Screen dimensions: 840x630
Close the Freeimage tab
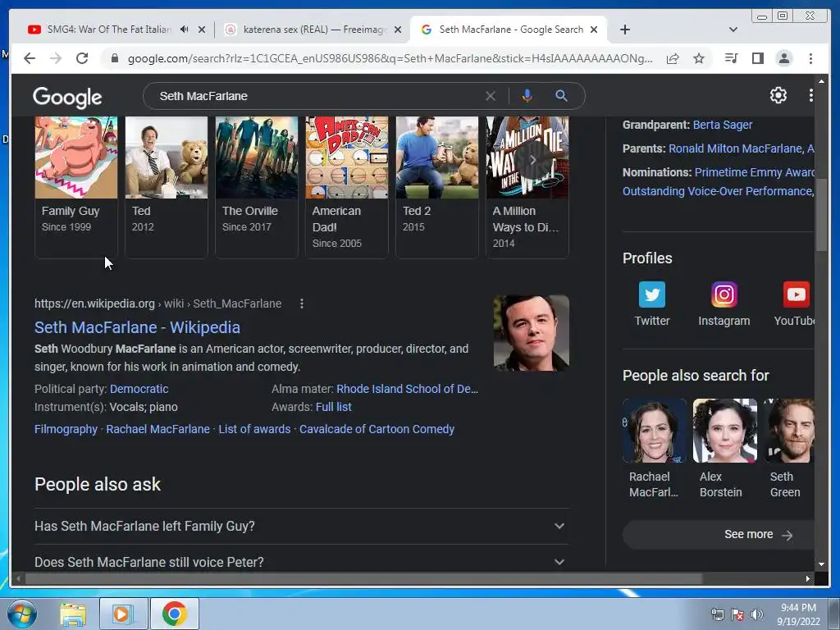398,30
